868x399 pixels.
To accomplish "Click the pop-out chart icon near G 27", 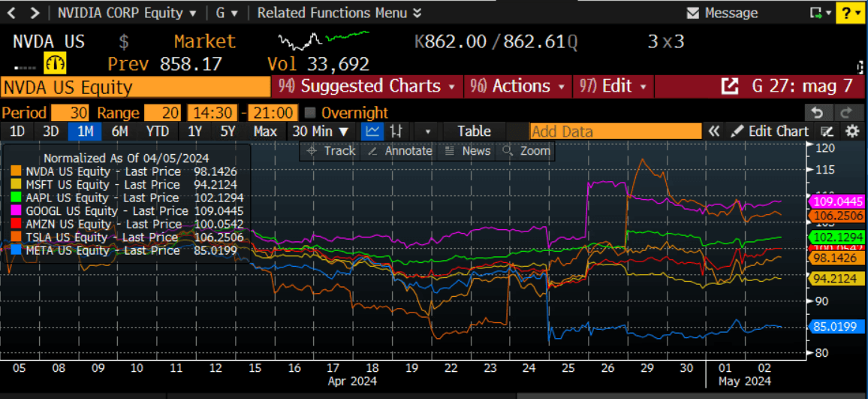I will [729, 86].
